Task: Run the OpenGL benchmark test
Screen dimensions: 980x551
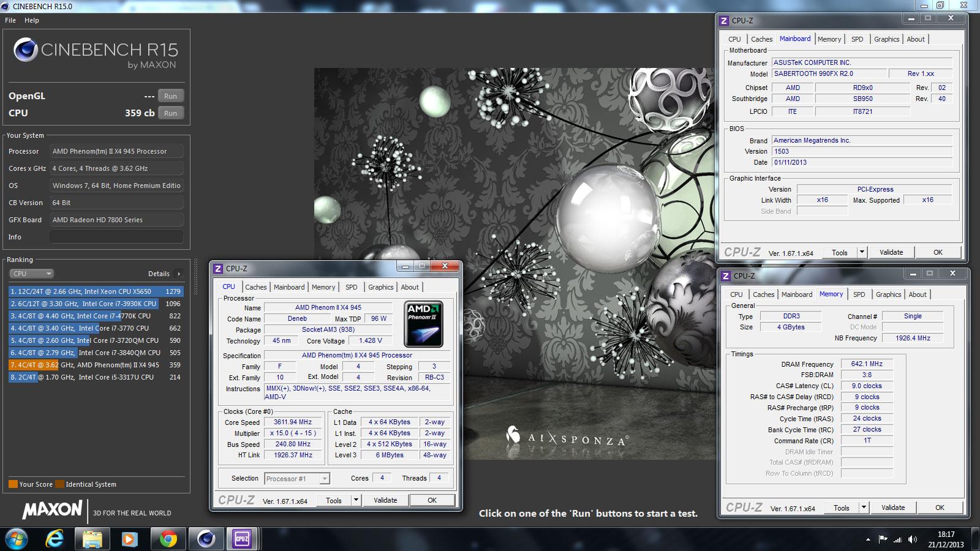Action: pyautogui.click(x=171, y=96)
